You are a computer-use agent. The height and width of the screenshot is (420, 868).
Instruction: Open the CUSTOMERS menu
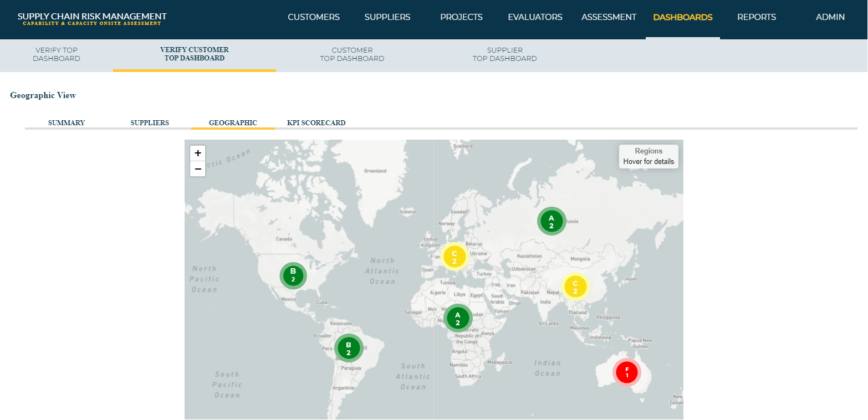(313, 17)
